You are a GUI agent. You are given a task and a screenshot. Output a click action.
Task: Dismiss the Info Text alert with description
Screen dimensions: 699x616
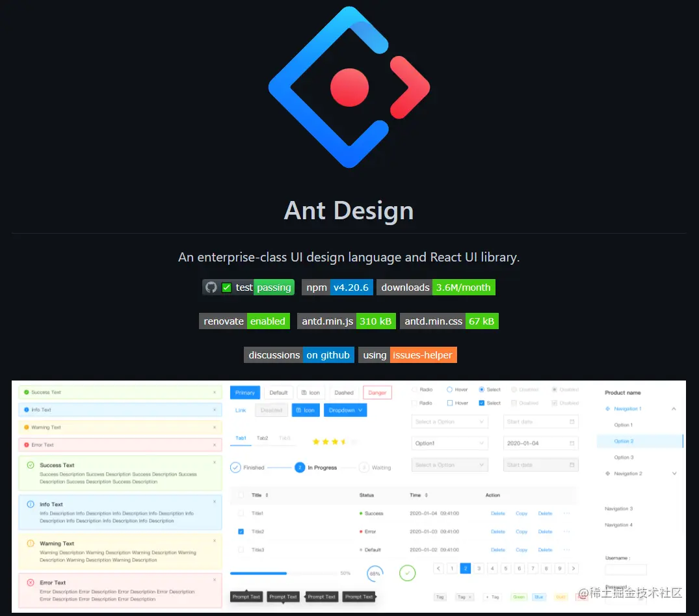pos(215,502)
